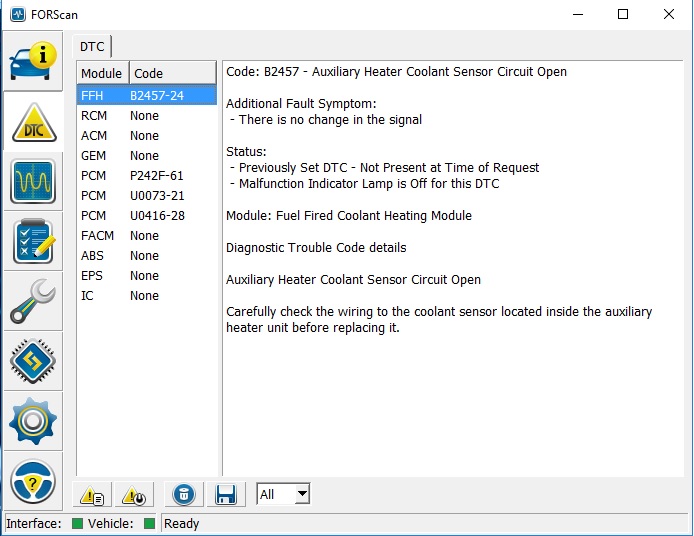The image size is (694, 536).
Task: Select the PCM U0416-28 row
Action: click(147, 216)
